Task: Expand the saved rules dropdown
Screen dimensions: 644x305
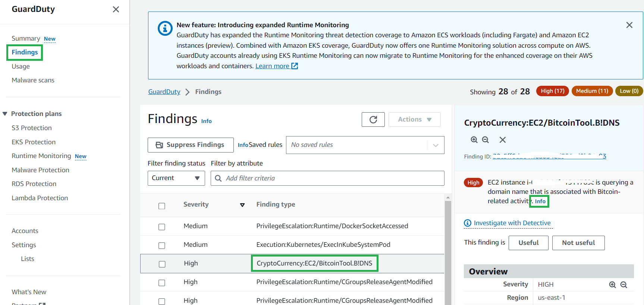Action: 436,145
